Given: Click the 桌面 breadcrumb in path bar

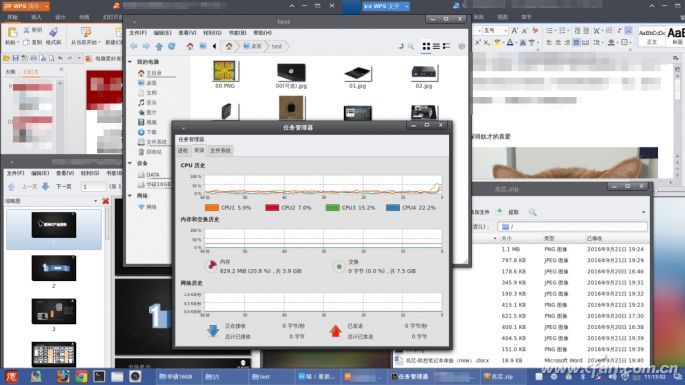Looking at the screenshot, I should pyautogui.click(x=253, y=46).
